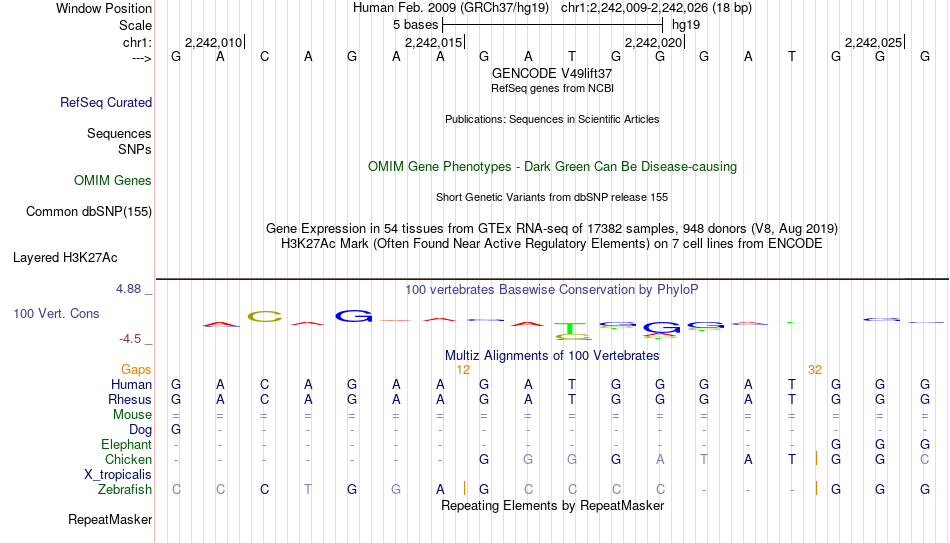Click the first G in the Elephant row
The image size is (950, 543).
point(836,445)
